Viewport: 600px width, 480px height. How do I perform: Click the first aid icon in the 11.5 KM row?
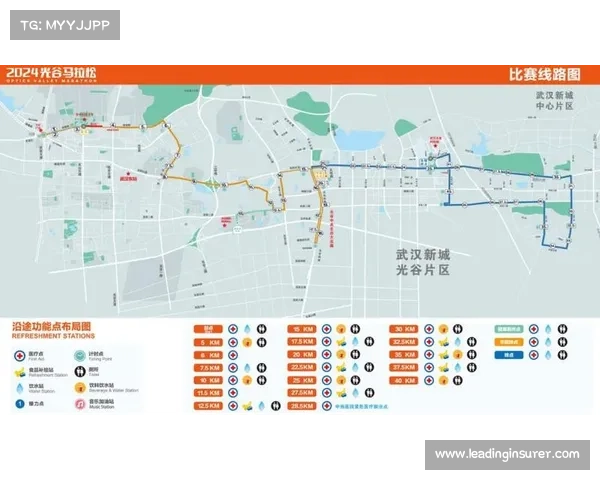233,393
